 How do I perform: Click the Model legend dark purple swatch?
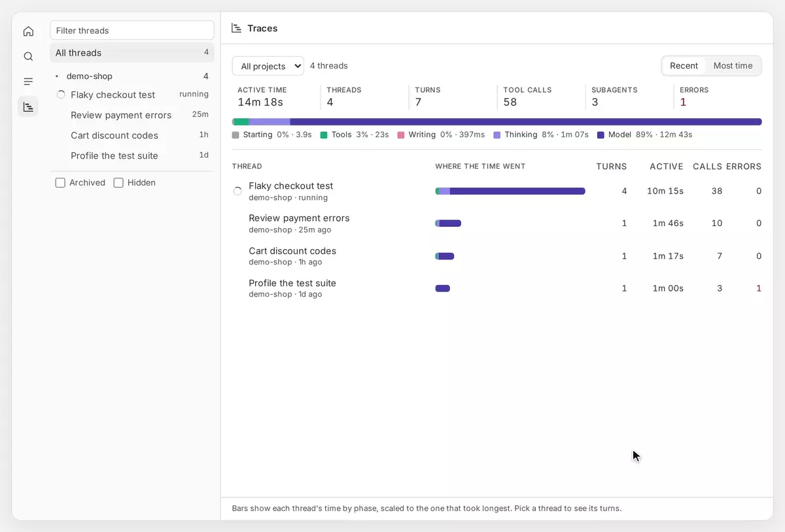click(x=601, y=135)
